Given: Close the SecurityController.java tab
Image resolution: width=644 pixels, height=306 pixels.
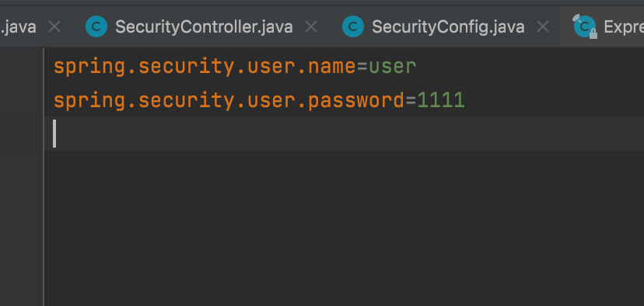Looking at the screenshot, I should pyautogui.click(x=311, y=27).
